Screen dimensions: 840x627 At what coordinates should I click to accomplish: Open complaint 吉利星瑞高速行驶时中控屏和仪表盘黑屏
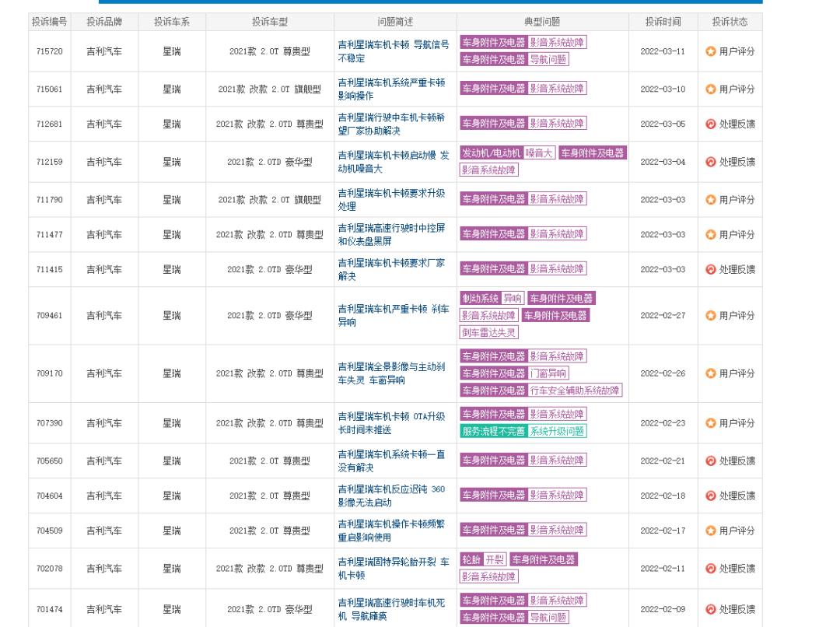(x=391, y=234)
